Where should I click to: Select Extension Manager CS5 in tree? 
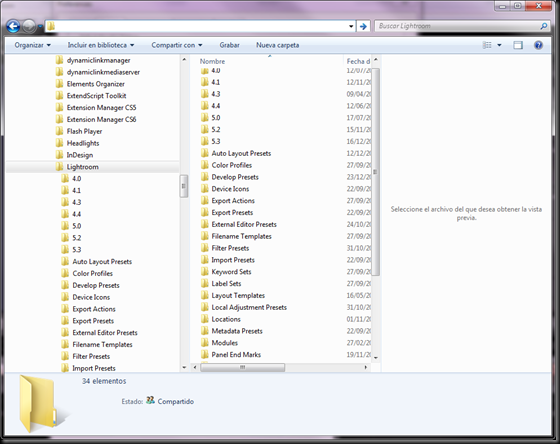pyautogui.click(x=101, y=108)
